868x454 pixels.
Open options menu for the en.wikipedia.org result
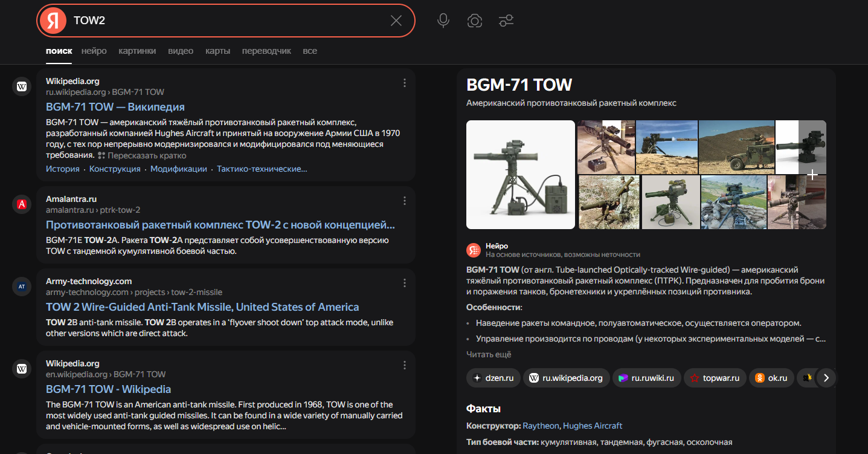405,365
